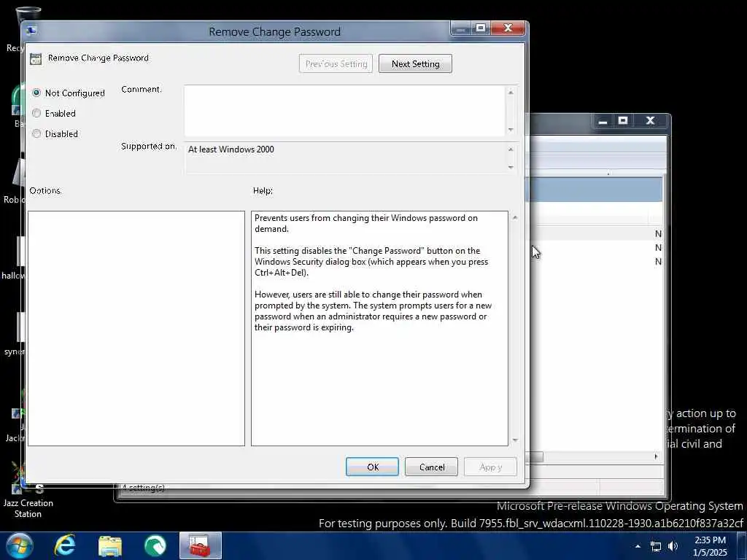Click the Help text about Ctrl+Alt+Del
This screenshot has width=747, height=560.
pyautogui.click(x=371, y=262)
